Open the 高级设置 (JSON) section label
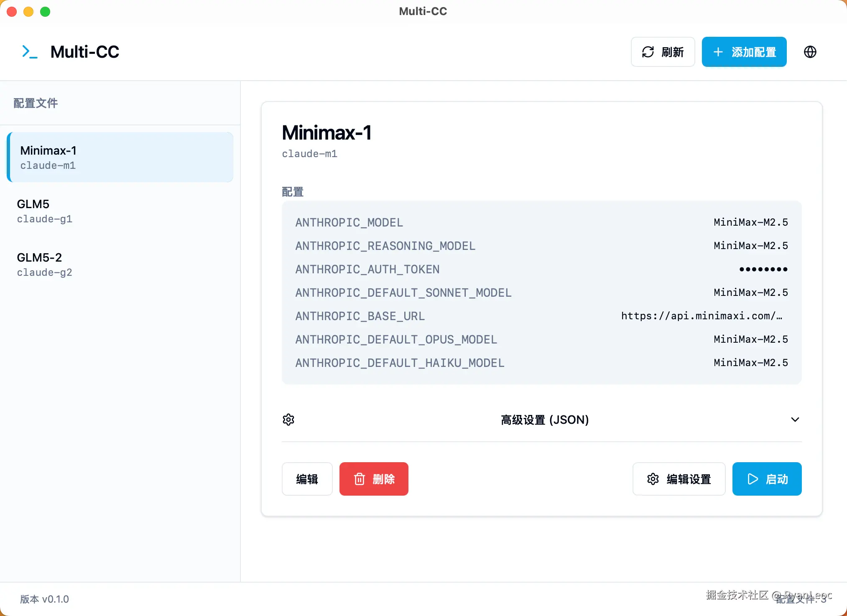This screenshot has height=616, width=847. [544, 420]
